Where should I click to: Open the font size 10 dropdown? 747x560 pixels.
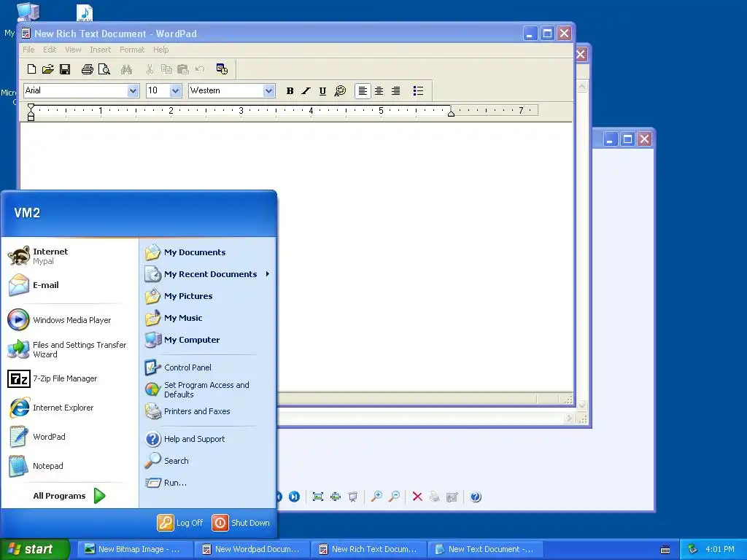coord(175,91)
